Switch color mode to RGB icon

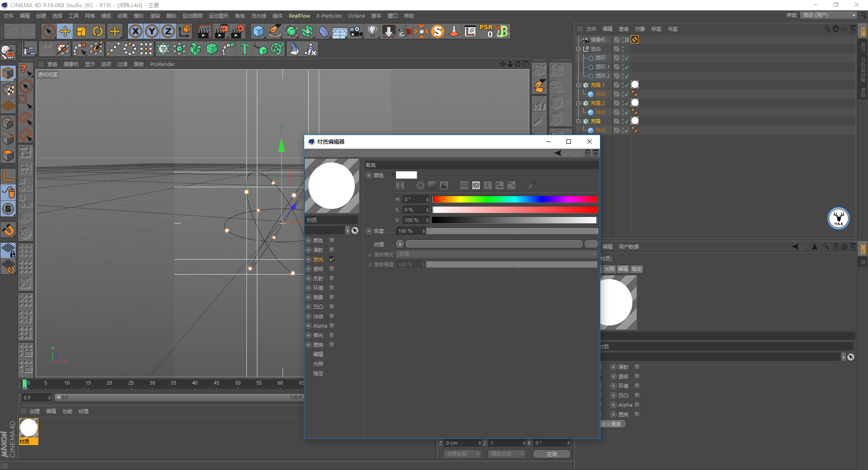pos(464,185)
